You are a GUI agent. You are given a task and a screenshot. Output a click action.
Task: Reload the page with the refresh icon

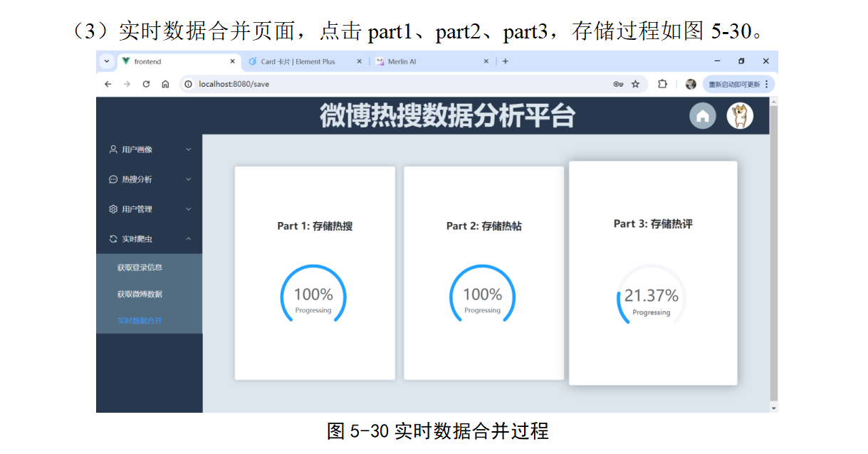pyautogui.click(x=146, y=84)
